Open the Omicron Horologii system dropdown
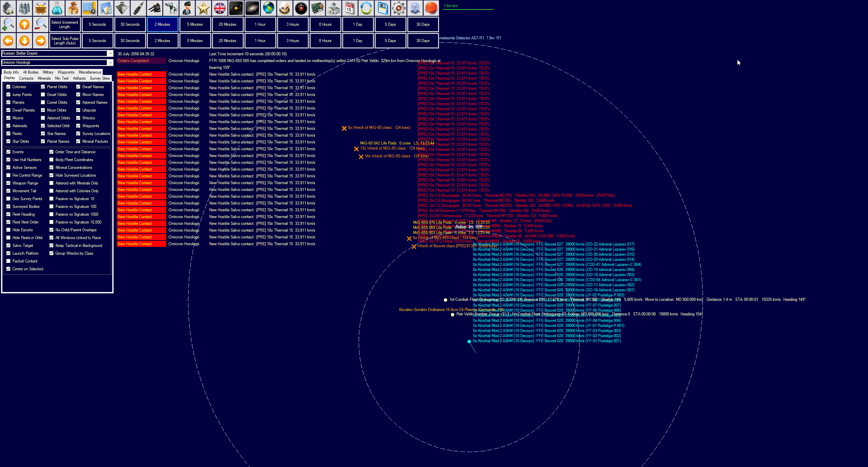 [x=110, y=62]
